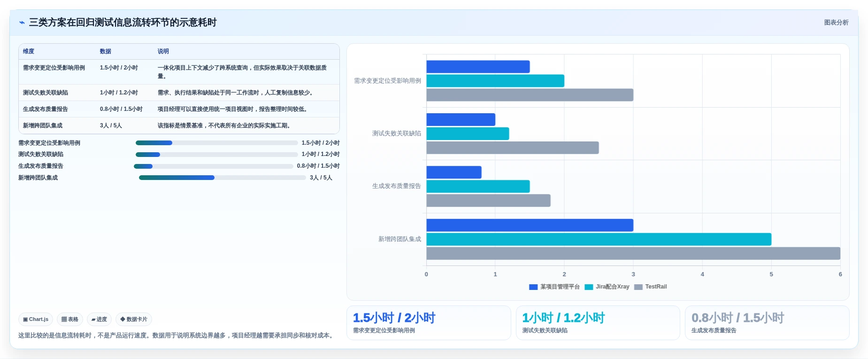
Task: Click cyan bar in chart row 新增跨团队集成
Action: [599, 239]
